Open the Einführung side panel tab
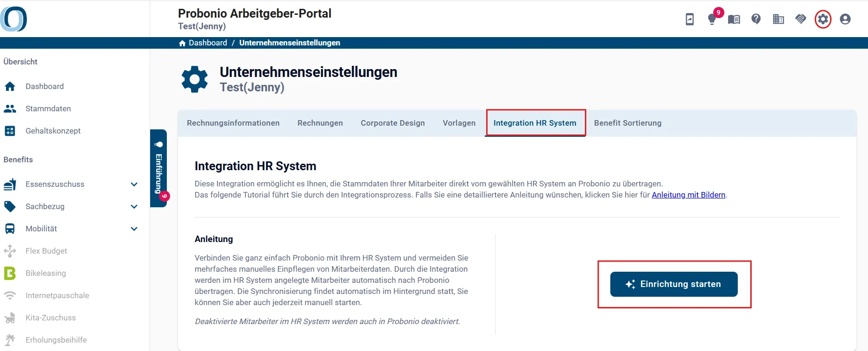Screen dimensions: 868x351 pos(159,168)
